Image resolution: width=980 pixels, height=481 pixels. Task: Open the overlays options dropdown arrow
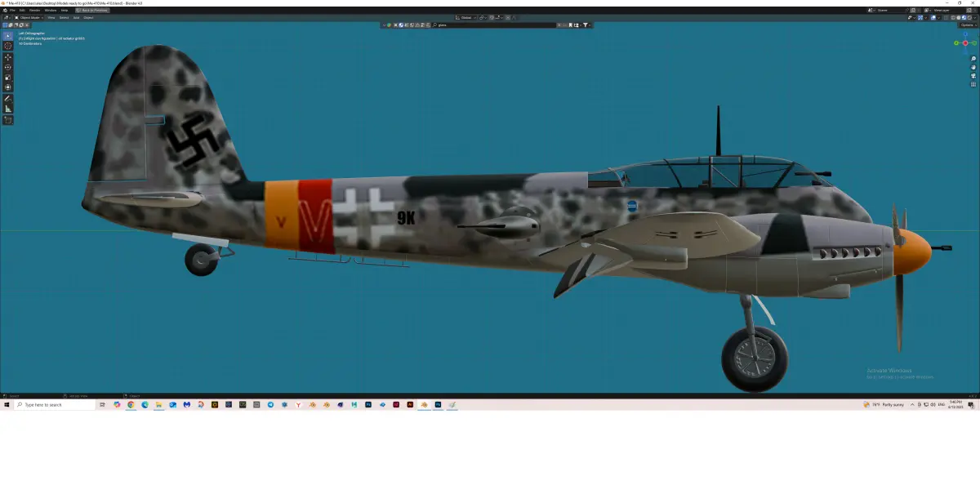pos(939,18)
